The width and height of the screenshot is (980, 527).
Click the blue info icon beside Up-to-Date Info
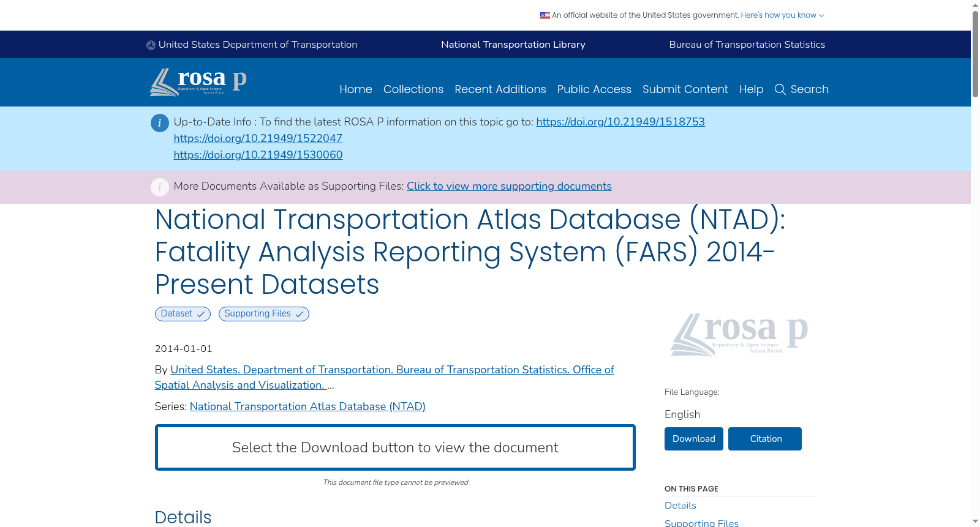pyautogui.click(x=160, y=123)
